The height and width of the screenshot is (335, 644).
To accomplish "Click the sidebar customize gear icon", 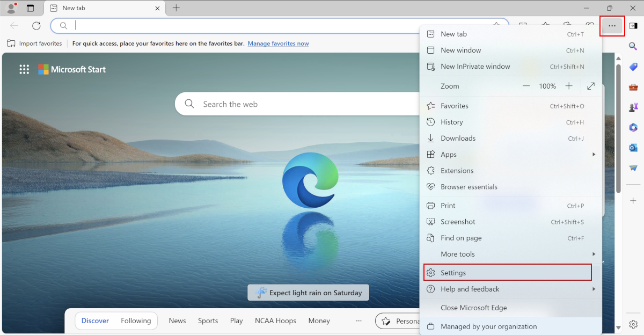I will click(633, 324).
